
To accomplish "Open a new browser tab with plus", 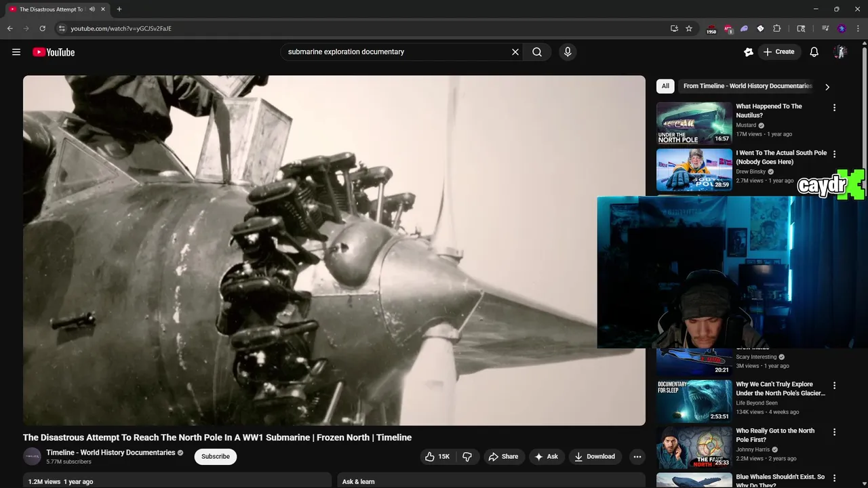I will (119, 9).
